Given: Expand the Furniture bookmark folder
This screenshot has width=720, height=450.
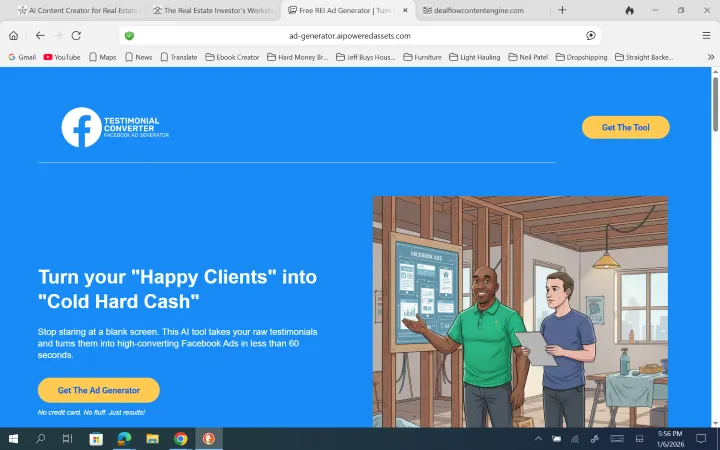Looking at the screenshot, I should (422, 57).
